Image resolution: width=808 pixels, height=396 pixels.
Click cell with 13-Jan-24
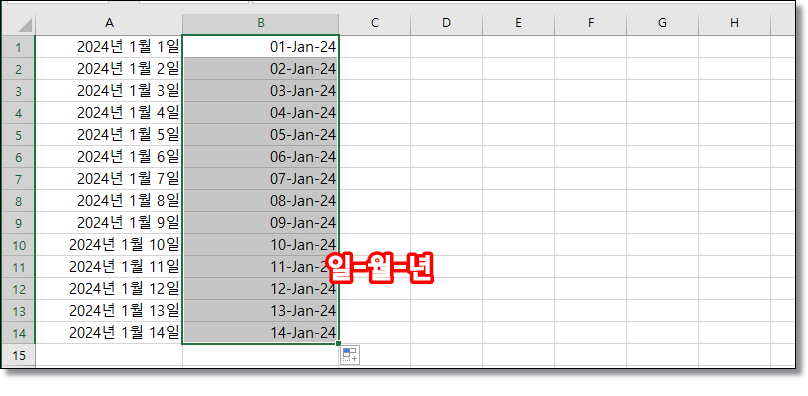tap(261, 311)
